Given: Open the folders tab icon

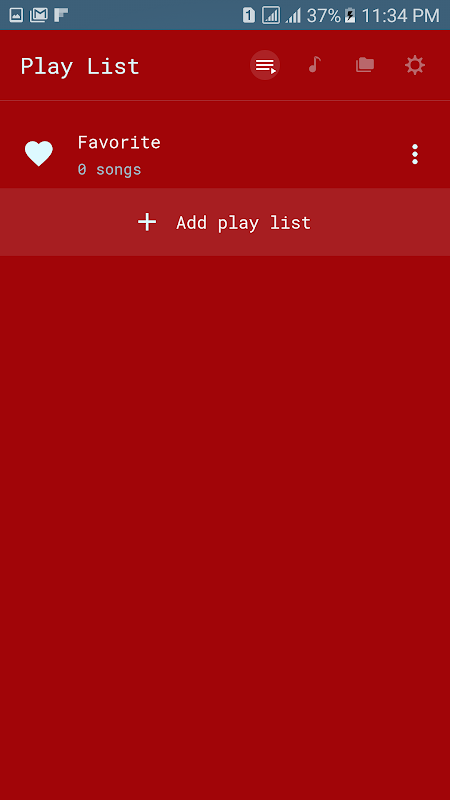Looking at the screenshot, I should coord(365,65).
